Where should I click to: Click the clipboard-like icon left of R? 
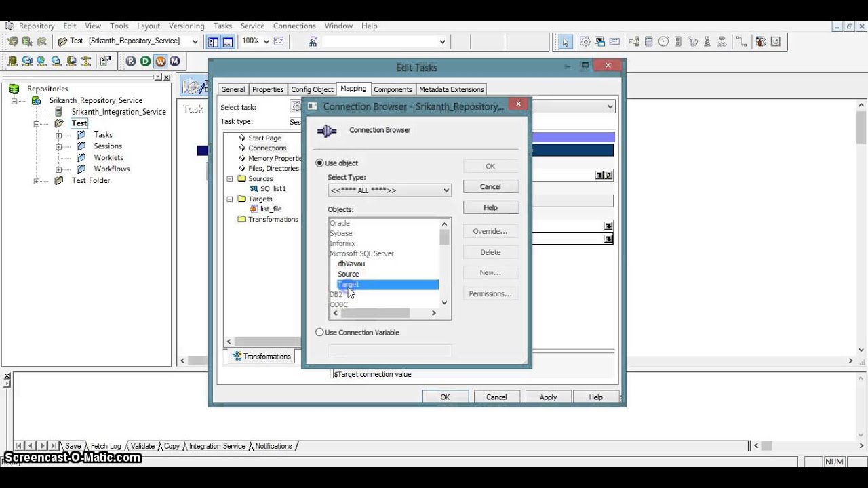105,61
